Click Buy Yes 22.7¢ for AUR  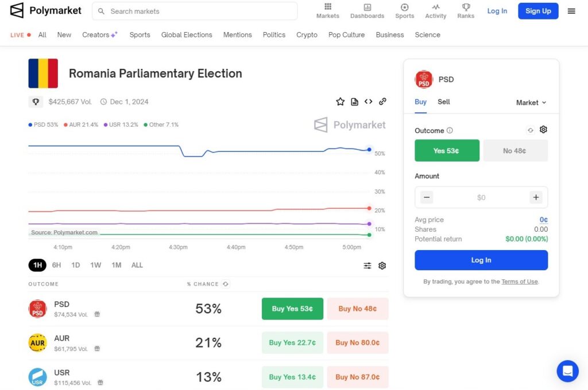click(292, 343)
